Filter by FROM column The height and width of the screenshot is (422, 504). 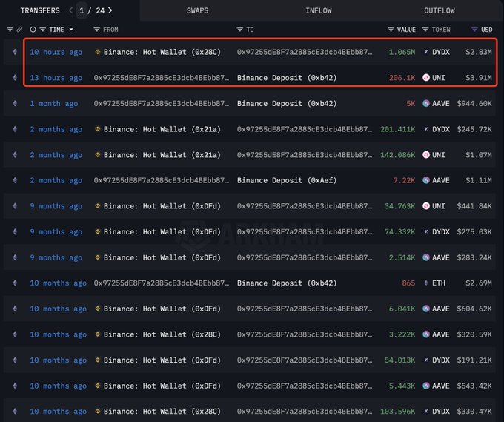[x=97, y=30]
